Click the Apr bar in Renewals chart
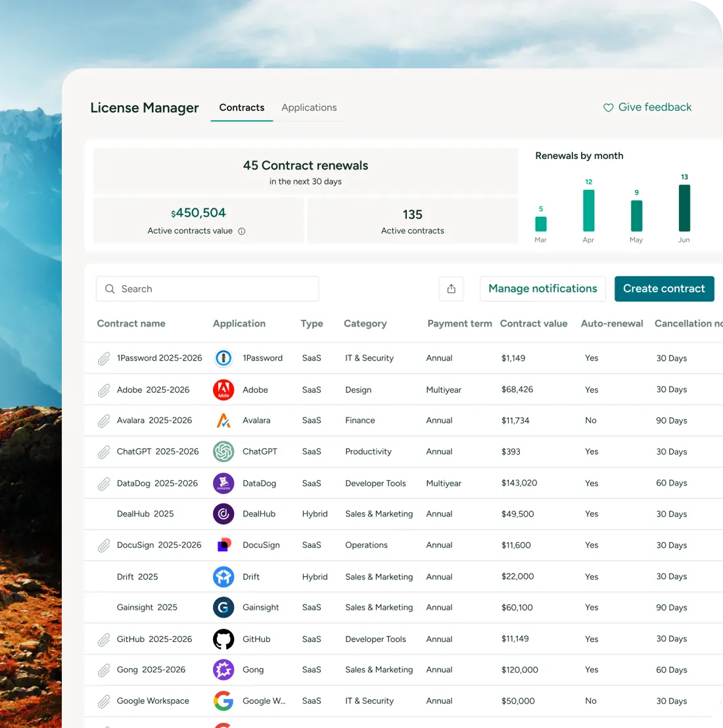Screen dimensions: 723x728 tap(589, 210)
